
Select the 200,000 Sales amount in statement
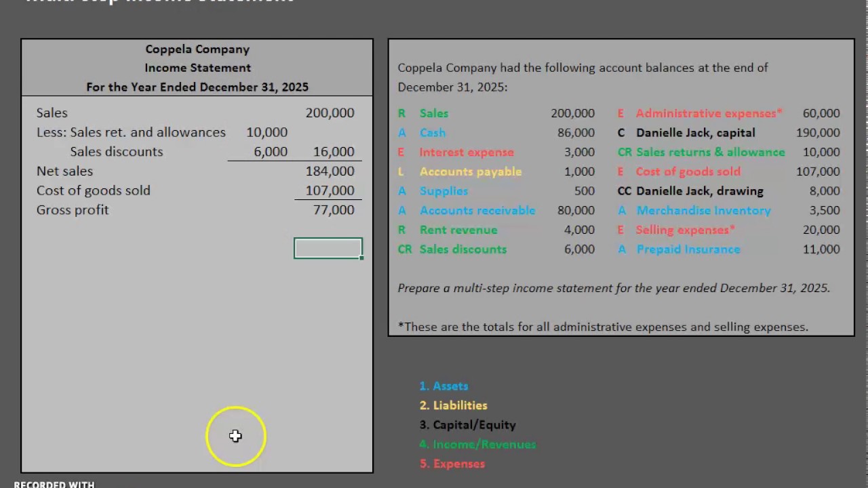pos(330,113)
